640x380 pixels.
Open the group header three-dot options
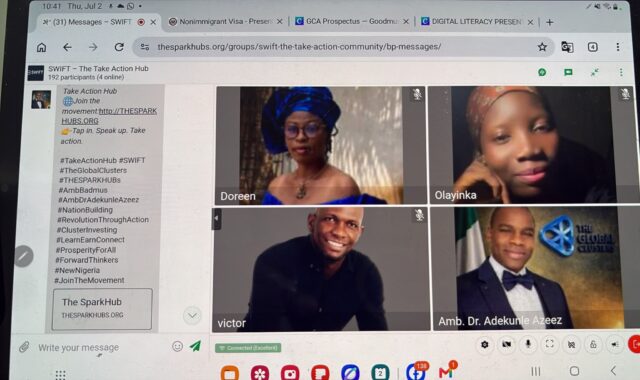click(x=621, y=72)
